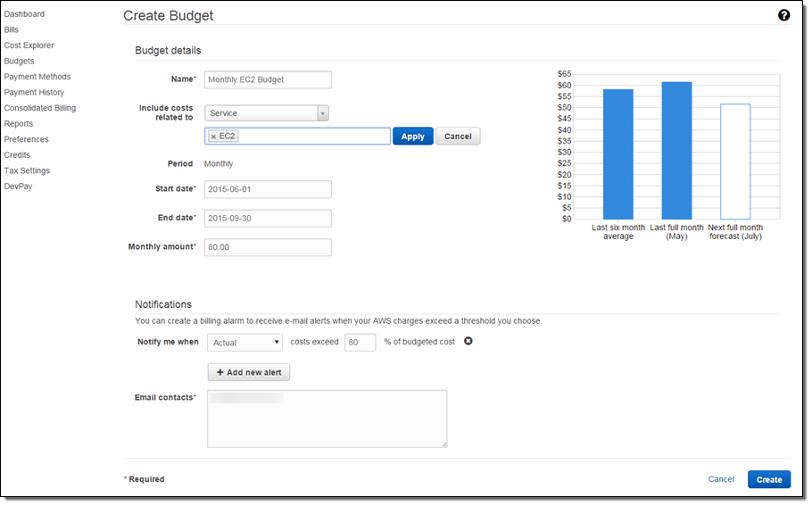Focus the Start date field
The image size is (812, 506).
(268, 189)
